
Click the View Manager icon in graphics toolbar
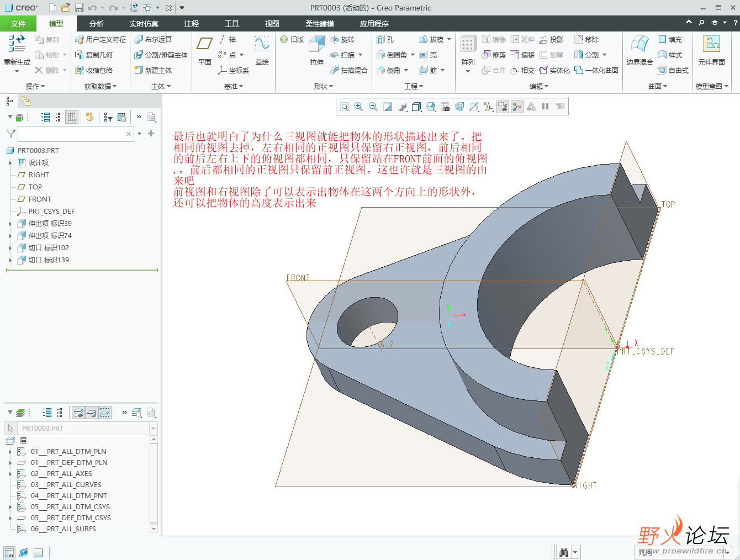click(x=445, y=107)
